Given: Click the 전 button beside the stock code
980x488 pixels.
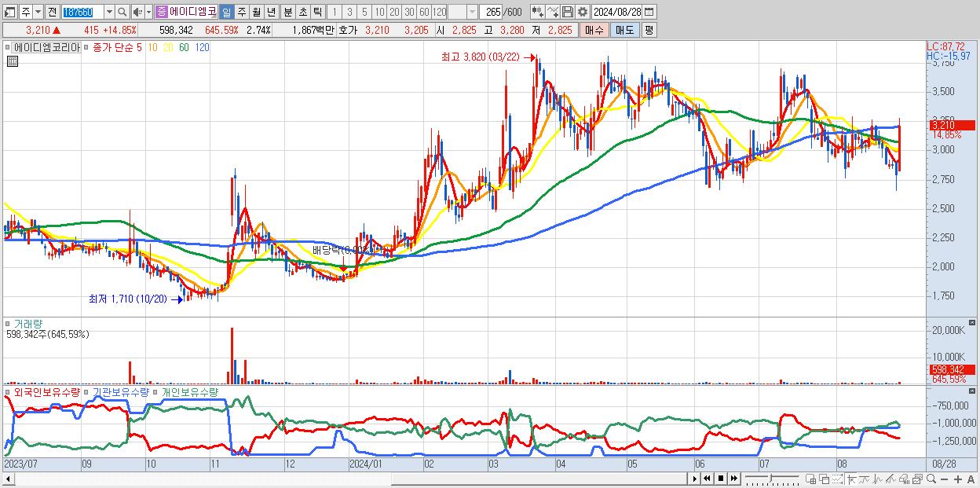Looking at the screenshot, I should pos(52,12).
